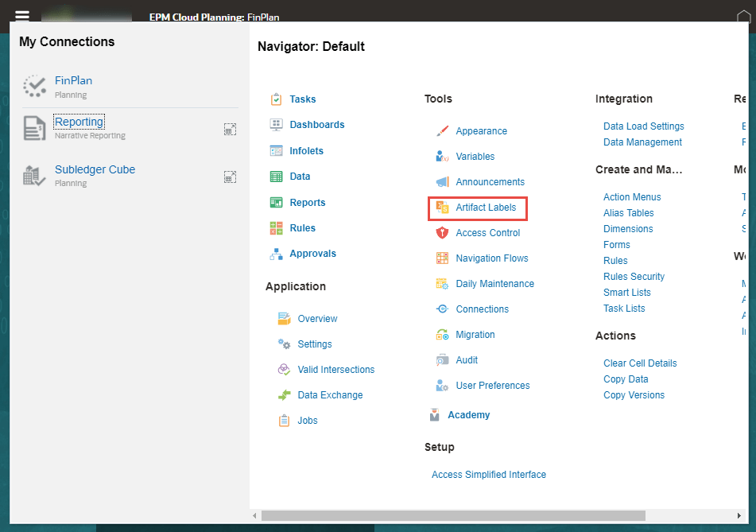
Task: Click the Access Control shield icon
Action: point(442,233)
